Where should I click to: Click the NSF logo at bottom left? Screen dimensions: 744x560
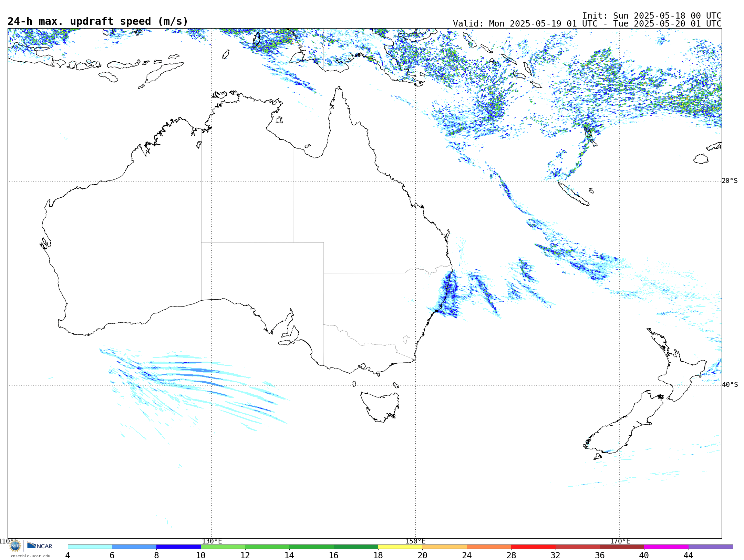point(15,546)
